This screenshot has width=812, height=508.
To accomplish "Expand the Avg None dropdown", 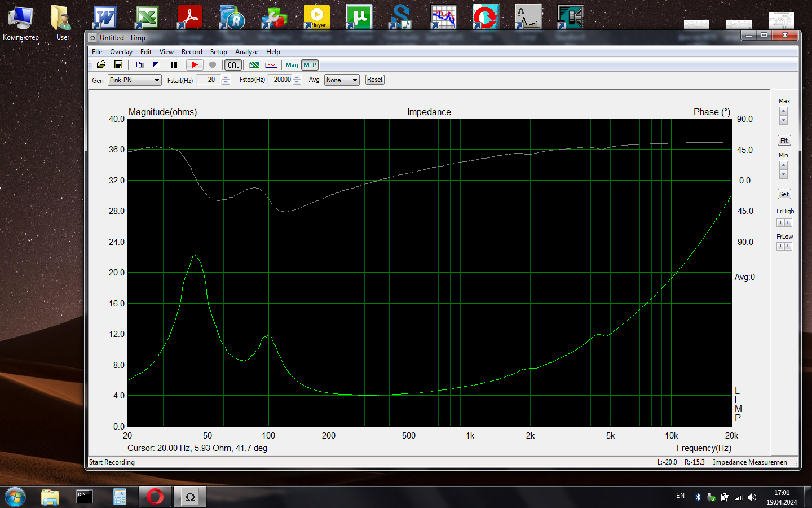I will pyautogui.click(x=342, y=80).
